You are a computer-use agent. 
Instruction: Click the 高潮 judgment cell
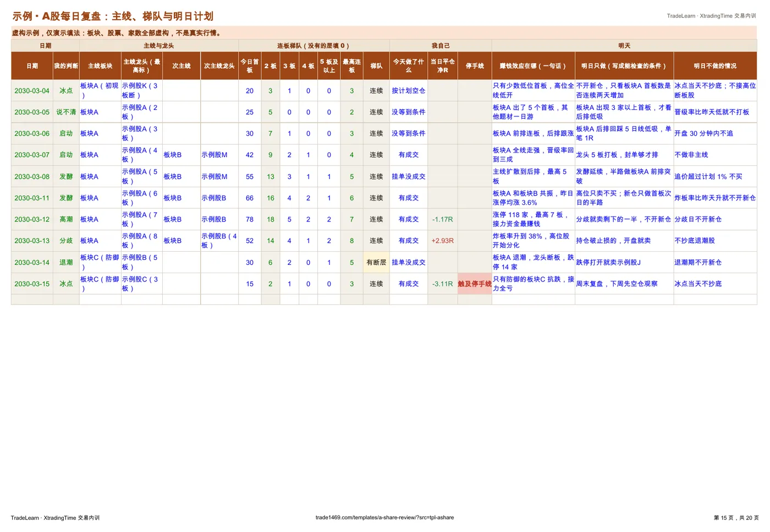tap(66, 219)
